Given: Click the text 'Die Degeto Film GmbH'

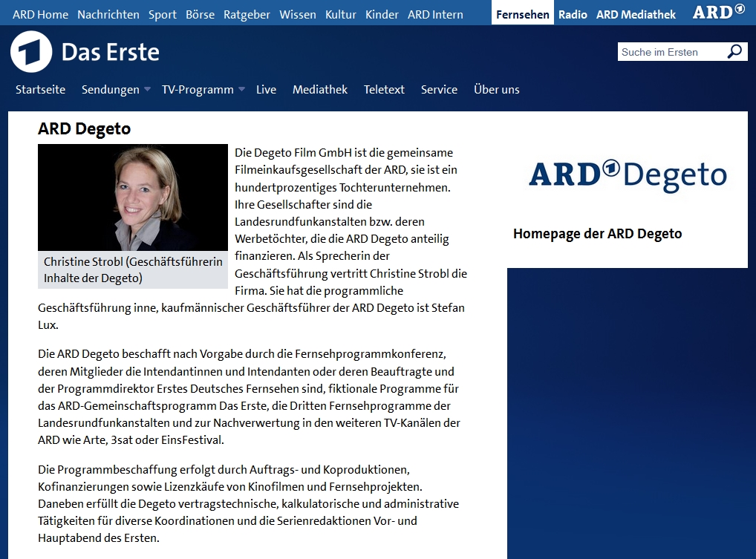Looking at the screenshot, I should point(293,153).
